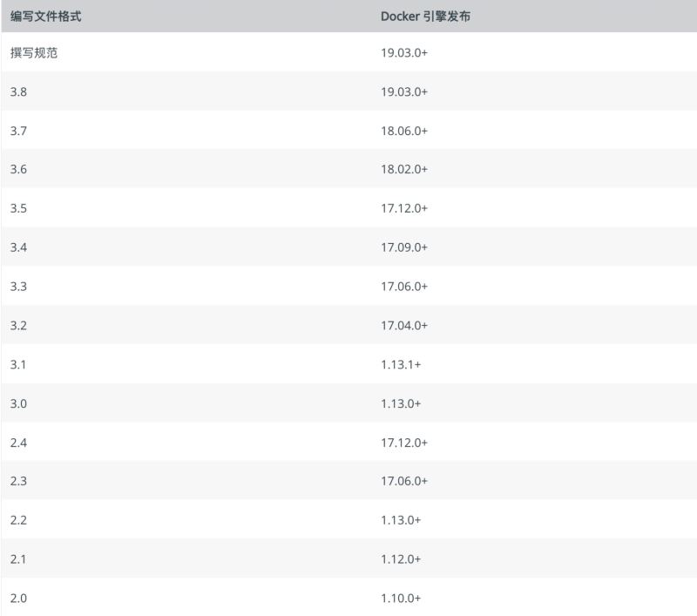Click the 2.4 format version cell
Screen dimensions: 697x616
pos(18,443)
